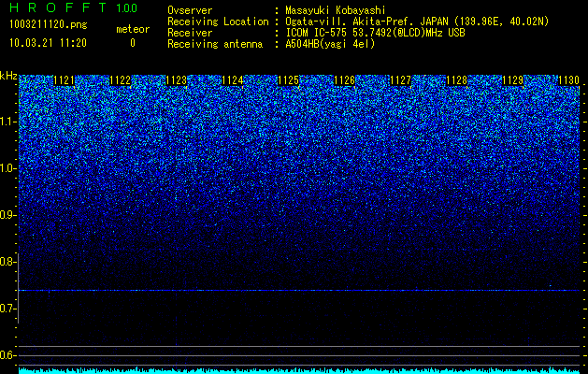Click the meteor count value 0
Image resolution: width=588 pixels, height=374 pixels.
[x=133, y=43]
